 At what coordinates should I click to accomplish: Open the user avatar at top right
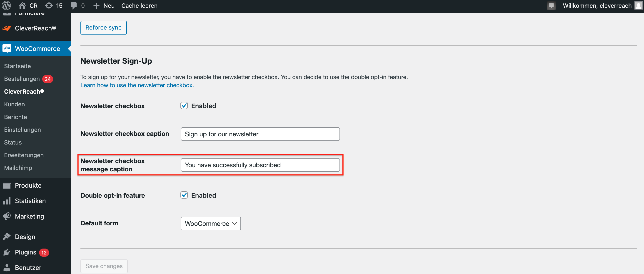(638, 5)
